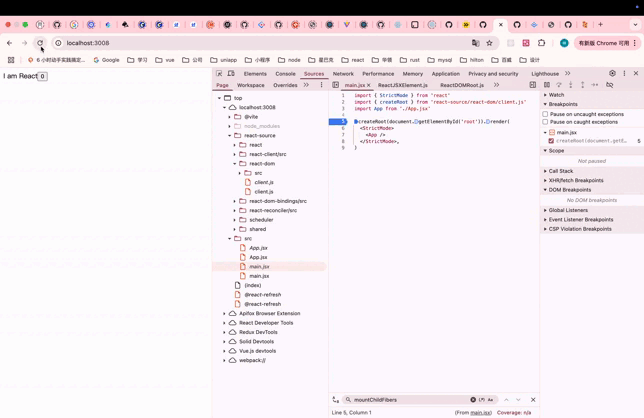The image size is (644, 418).
Task: Switch to the Elements panel
Action: pyautogui.click(x=255, y=74)
